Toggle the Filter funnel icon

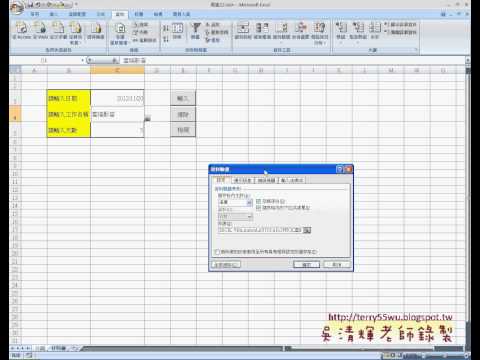[x=196, y=31]
